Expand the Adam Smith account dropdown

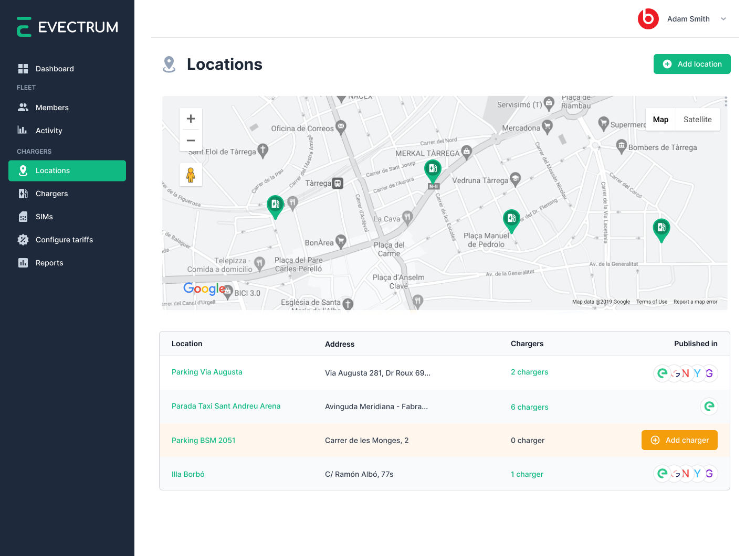point(723,19)
